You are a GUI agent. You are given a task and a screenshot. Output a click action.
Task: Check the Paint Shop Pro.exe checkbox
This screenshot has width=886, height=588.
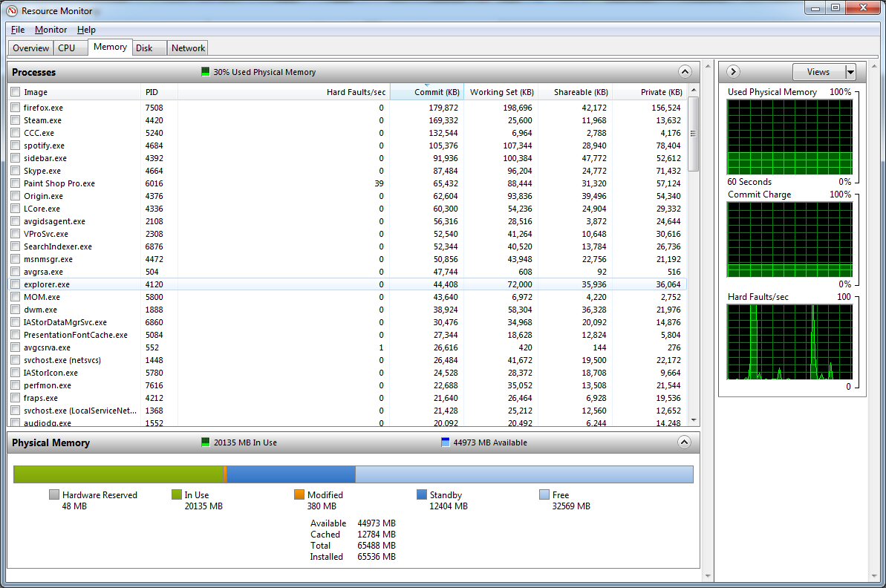click(x=16, y=183)
